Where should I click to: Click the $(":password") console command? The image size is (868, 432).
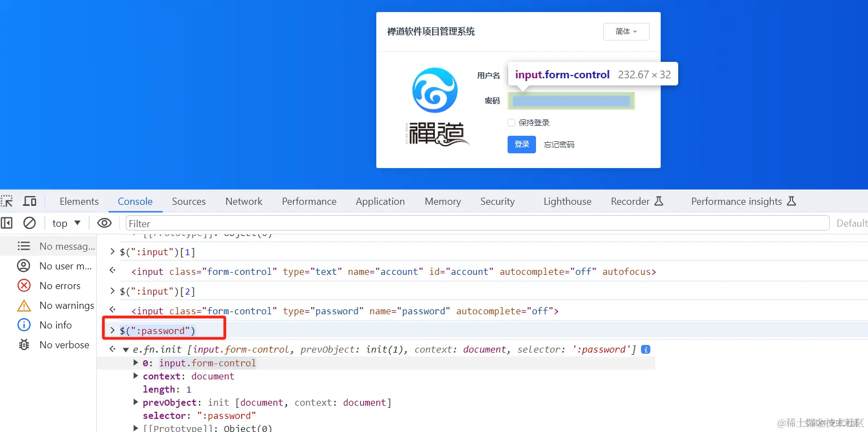158,331
